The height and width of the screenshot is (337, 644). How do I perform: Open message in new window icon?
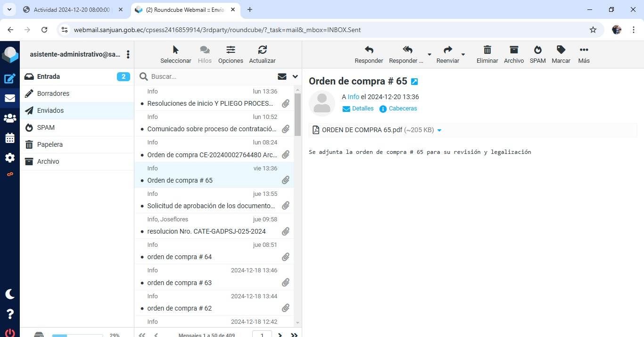coord(414,82)
